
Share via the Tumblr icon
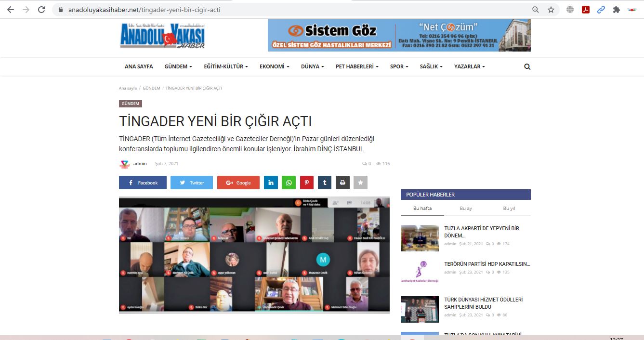coord(325,183)
